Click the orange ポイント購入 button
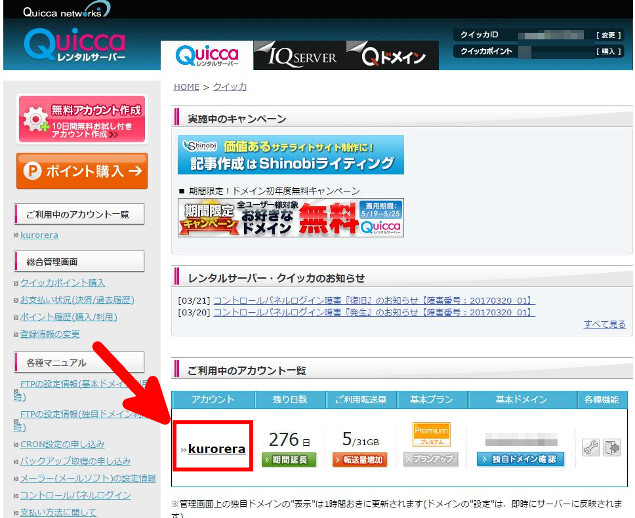 pyautogui.click(x=82, y=171)
